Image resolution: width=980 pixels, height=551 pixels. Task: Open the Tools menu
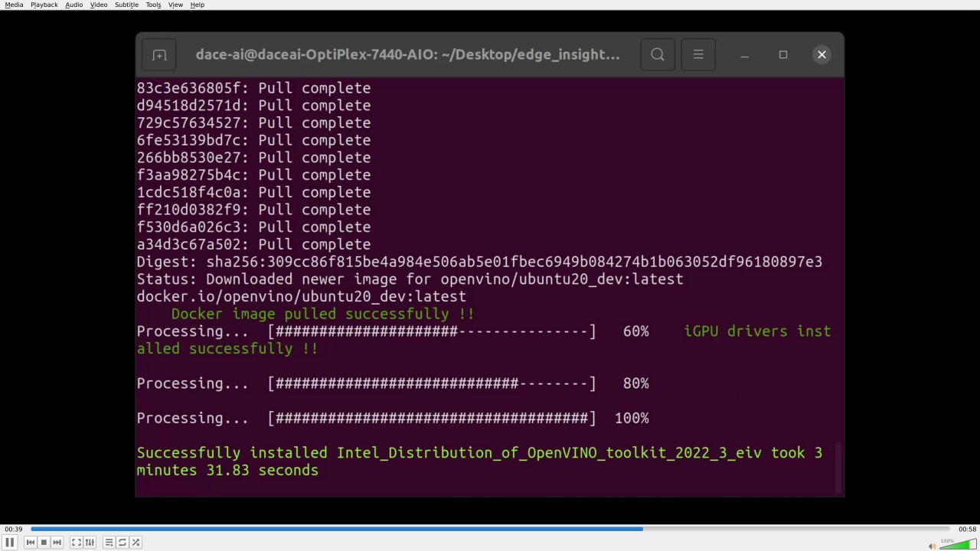coord(153,5)
